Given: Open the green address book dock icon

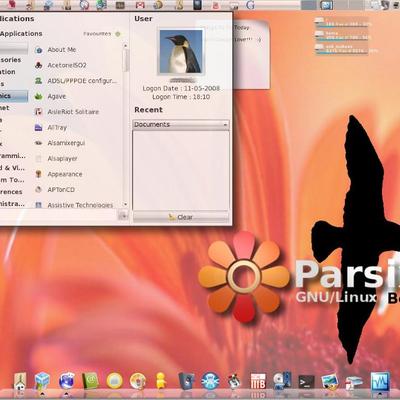Looking at the screenshot, I should click(x=90, y=381).
